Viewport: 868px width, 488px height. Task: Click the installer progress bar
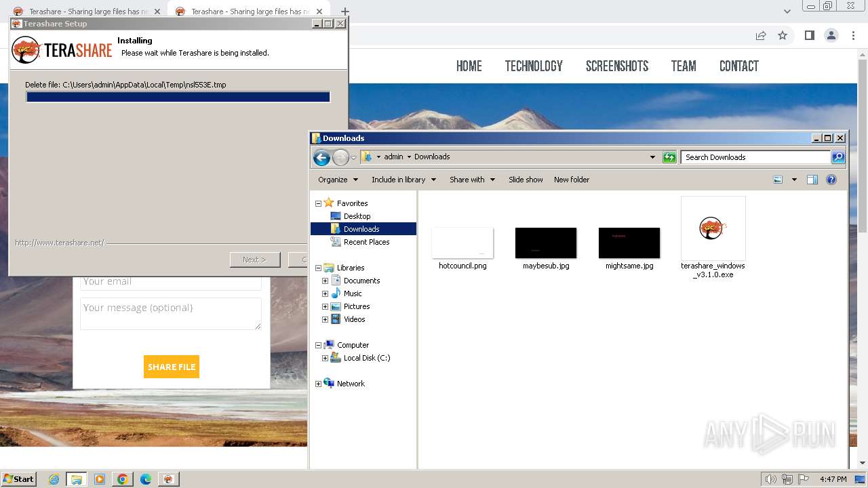178,97
